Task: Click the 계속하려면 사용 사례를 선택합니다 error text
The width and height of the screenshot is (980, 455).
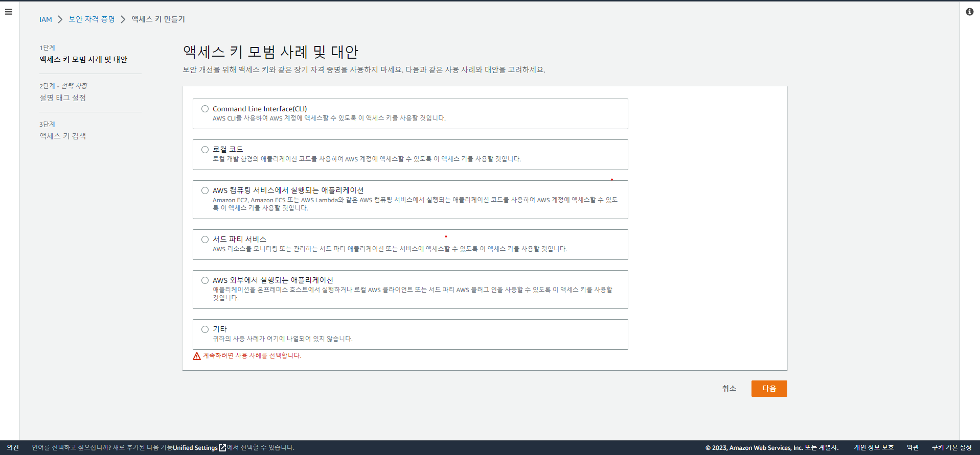Action: click(252, 355)
